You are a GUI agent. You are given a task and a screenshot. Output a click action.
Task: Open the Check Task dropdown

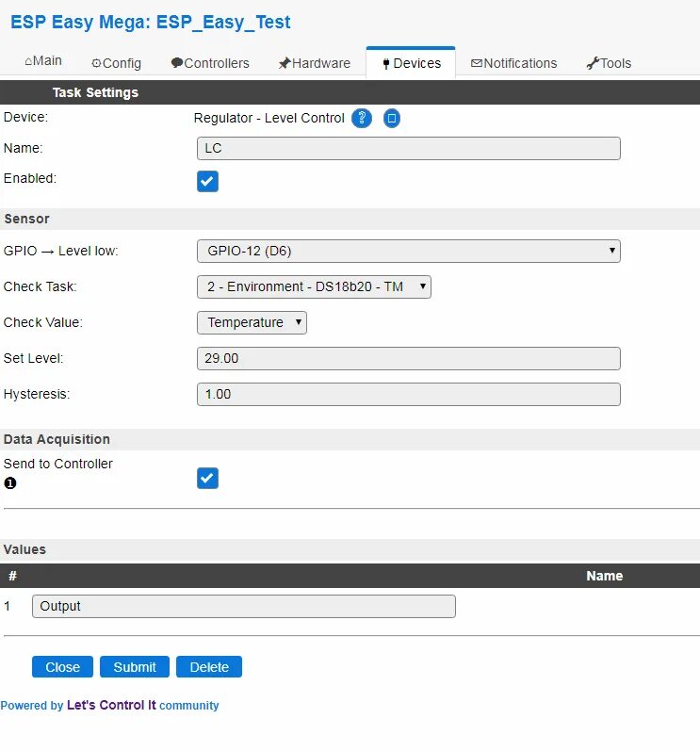coord(314,286)
